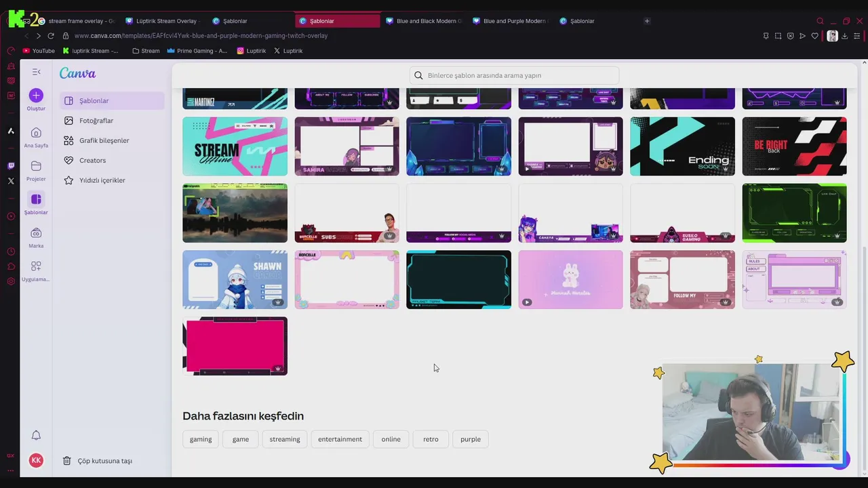Switch to 'Blue and Black Modern' tab
Viewport: 868px width, 488px height.
pos(424,21)
